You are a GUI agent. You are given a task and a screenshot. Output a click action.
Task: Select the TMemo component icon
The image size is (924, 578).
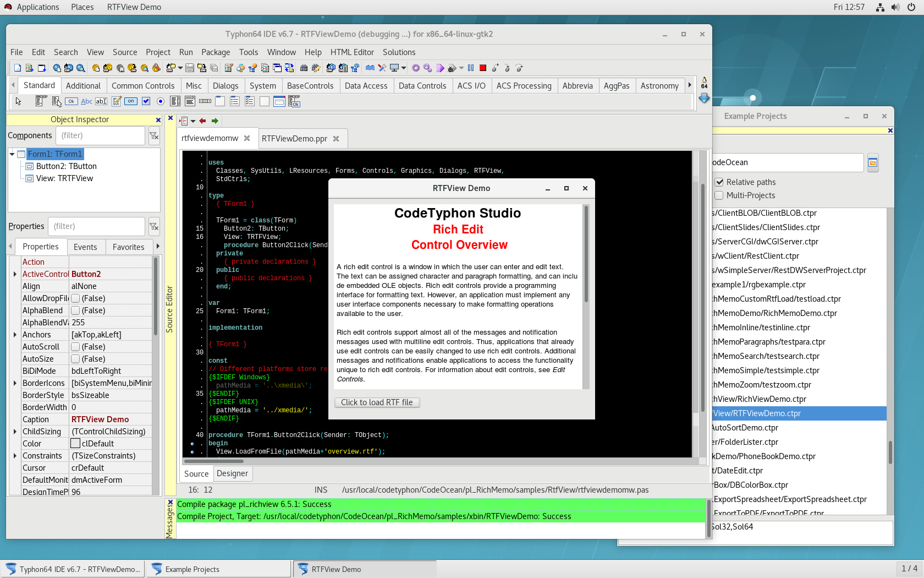click(117, 101)
